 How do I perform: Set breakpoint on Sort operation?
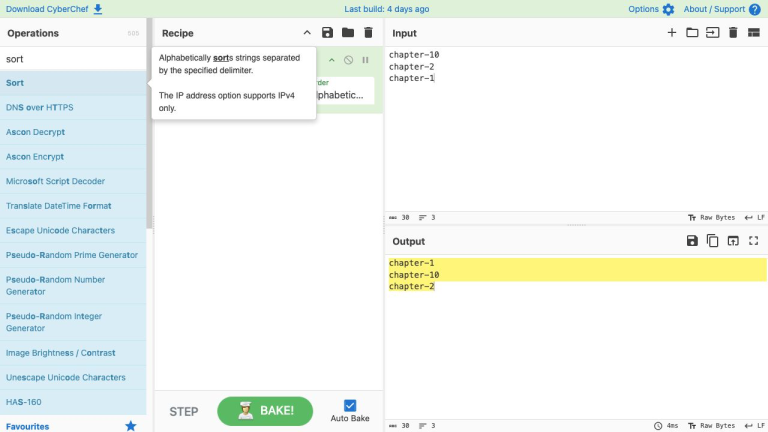pos(365,60)
